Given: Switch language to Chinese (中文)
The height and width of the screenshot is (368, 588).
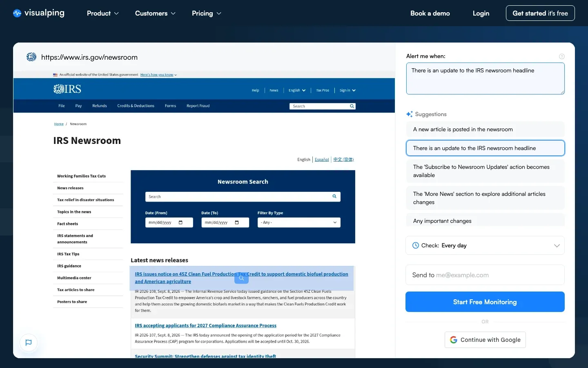Looking at the screenshot, I should pyautogui.click(x=343, y=159).
